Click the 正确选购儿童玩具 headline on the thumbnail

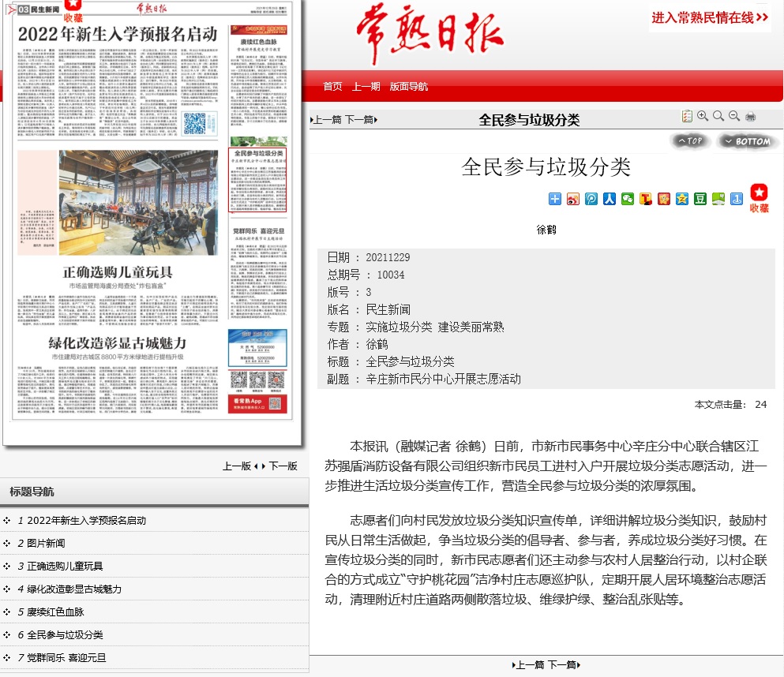(118, 272)
